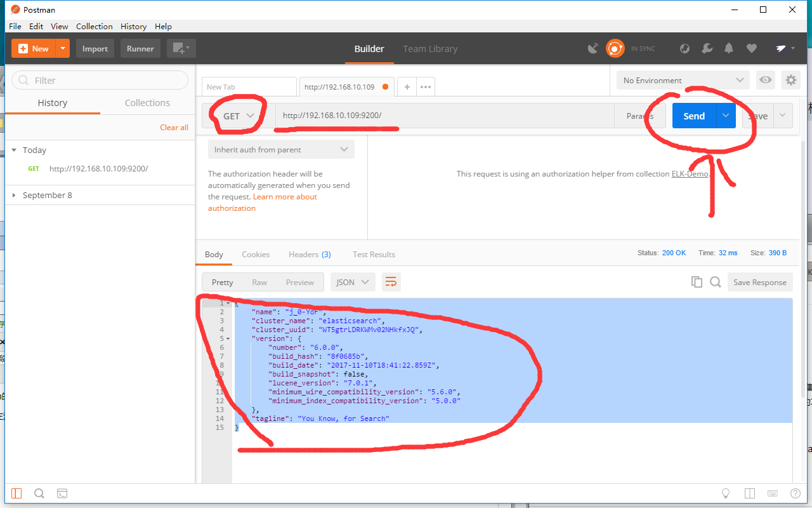The height and width of the screenshot is (508, 812).
Task: Open notifications bell icon
Action: [x=729, y=48]
